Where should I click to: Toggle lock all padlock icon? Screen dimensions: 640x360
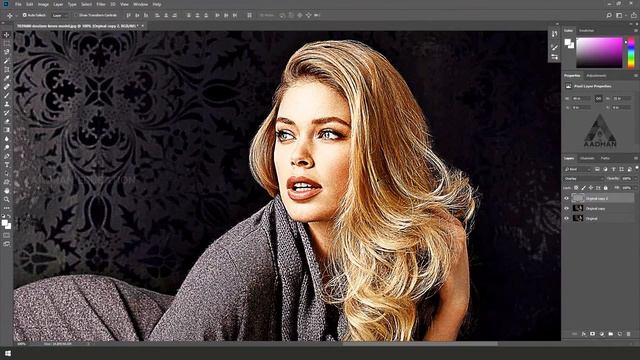coord(605,188)
